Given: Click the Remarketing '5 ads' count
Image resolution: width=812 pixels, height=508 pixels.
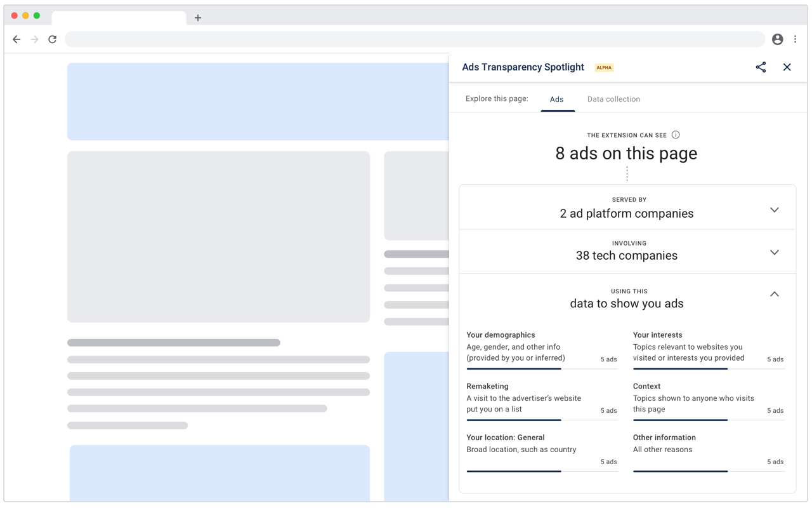Looking at the screenshot, I should 608,410.
